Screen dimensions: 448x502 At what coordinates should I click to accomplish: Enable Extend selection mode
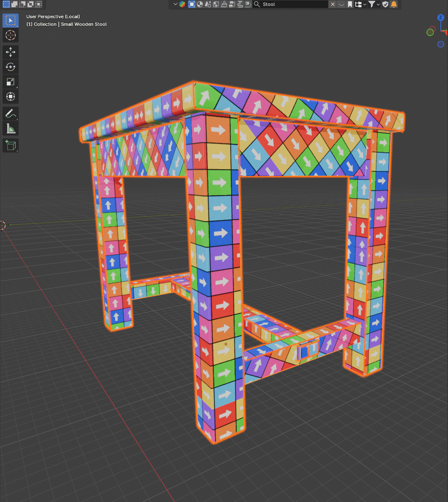pos(14,4)
